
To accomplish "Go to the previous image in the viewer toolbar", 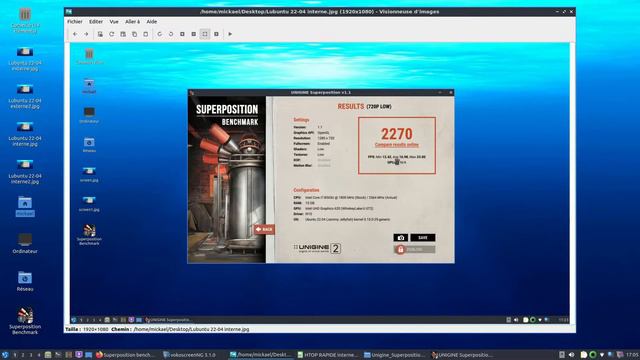I will point(75,34).
